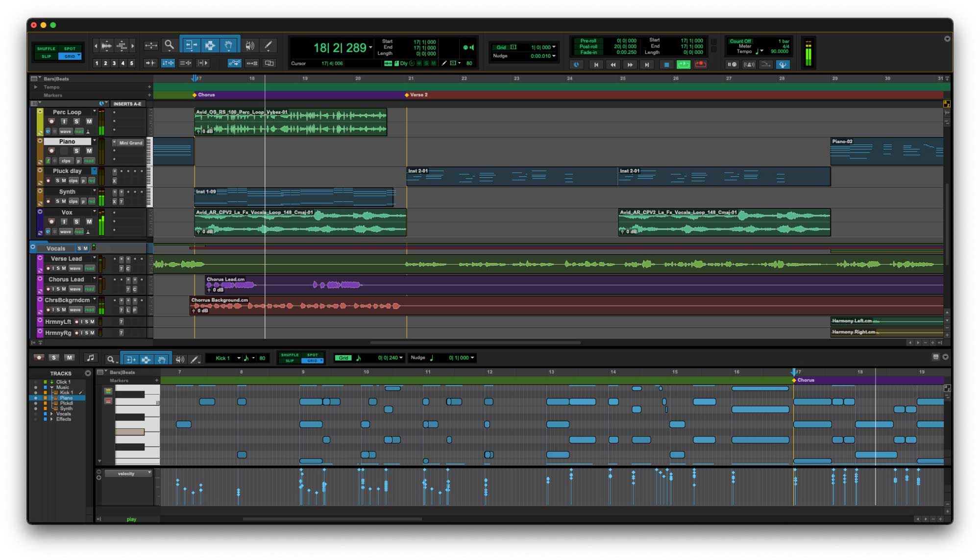Mute the Piano track
980x560 pixels.
tap(89, 151)
